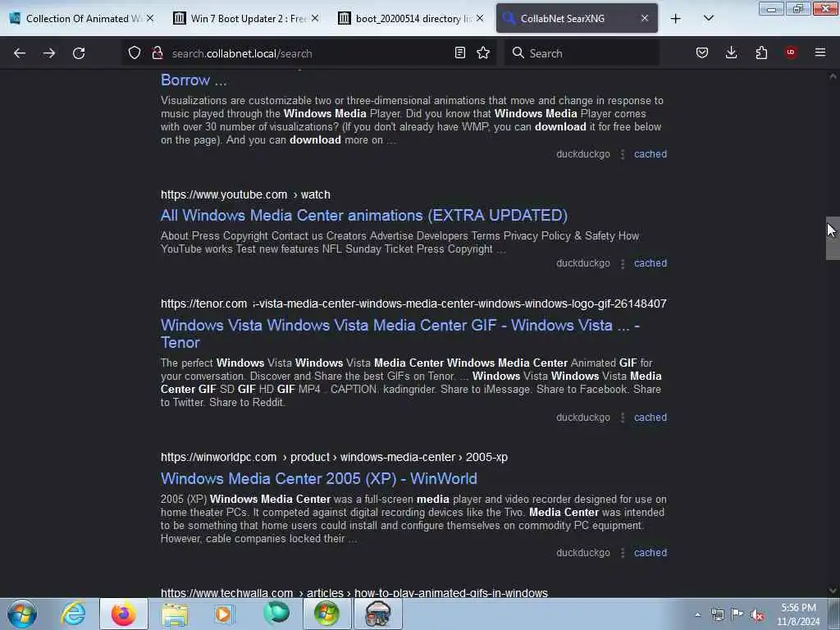840x630 pixels.
Task: Open the teal round app on taskbar
Action: tap(276, 614)
